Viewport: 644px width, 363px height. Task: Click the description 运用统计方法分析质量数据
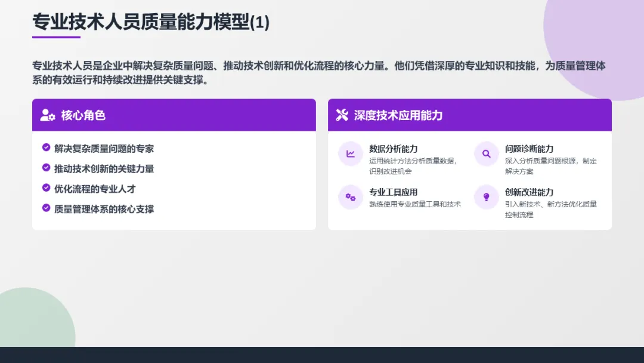[413, 166]
